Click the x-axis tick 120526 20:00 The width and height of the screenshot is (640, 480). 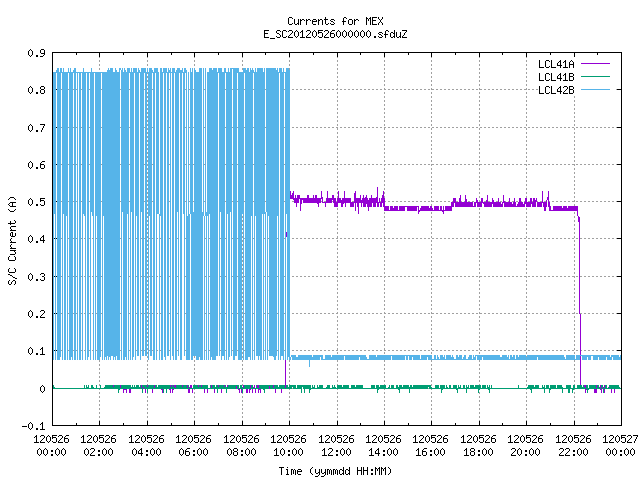click(x=525, y=446)
